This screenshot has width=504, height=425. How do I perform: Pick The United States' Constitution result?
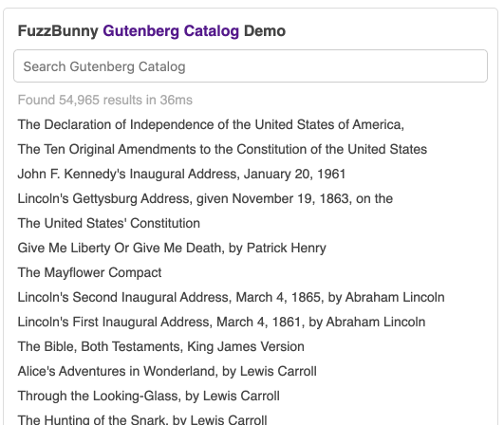108,223
